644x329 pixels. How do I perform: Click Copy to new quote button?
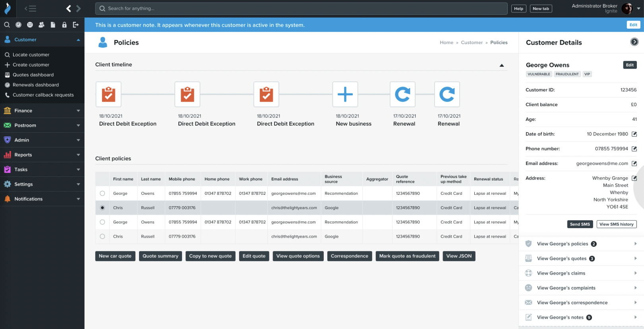click(x=211, y=256)
